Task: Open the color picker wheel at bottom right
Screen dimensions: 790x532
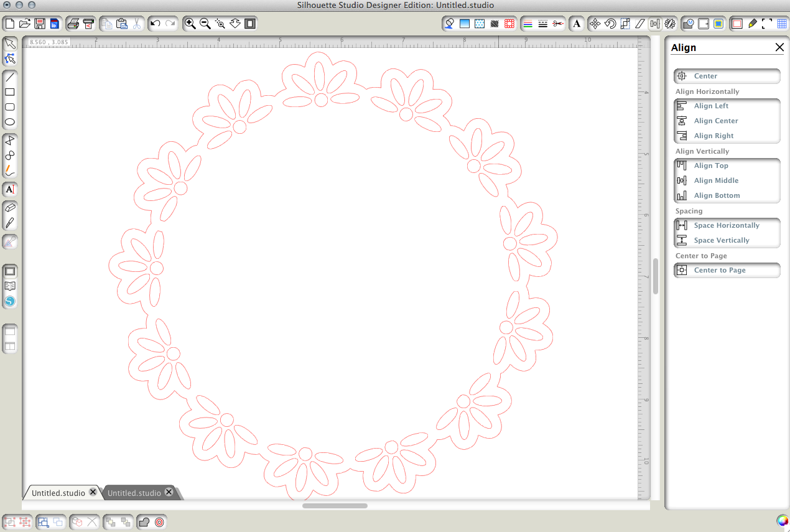Action: pos(783,521)
